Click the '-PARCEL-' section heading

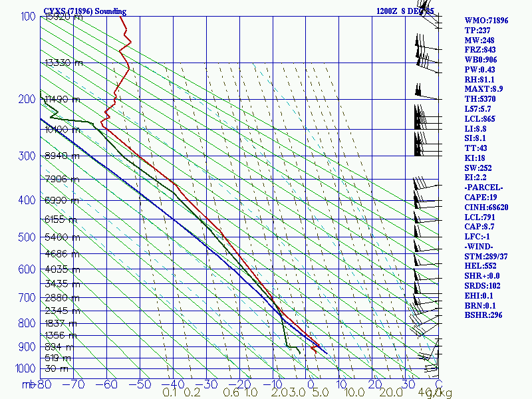tap(483, 188)
